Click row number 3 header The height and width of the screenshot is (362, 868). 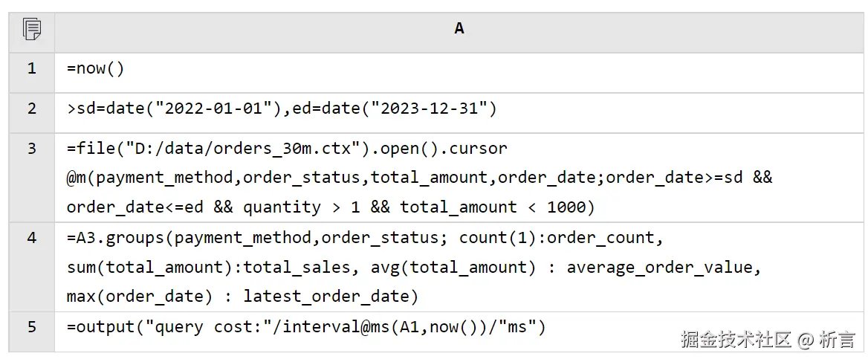[x=31, y=148]
